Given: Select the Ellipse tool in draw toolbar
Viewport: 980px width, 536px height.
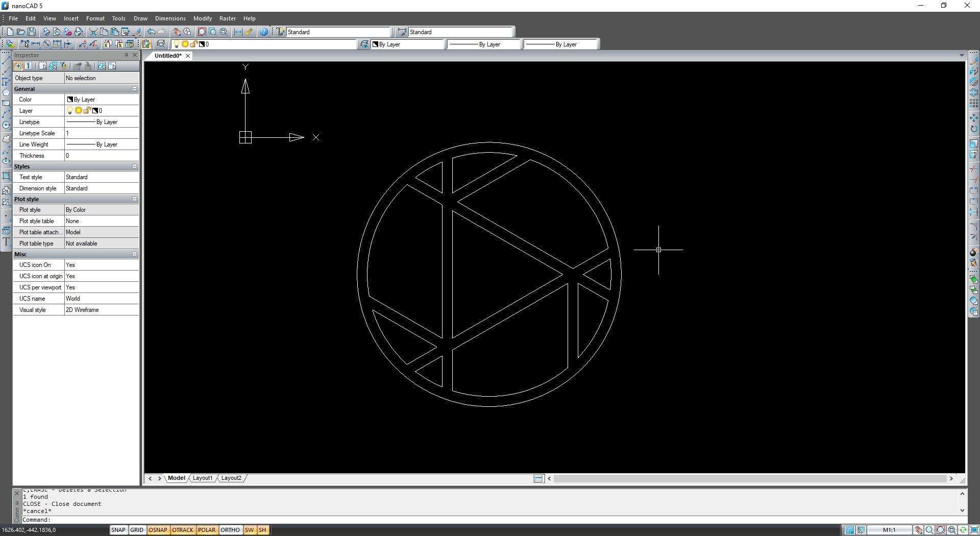Looking at the screenshot, I should 6,161.
